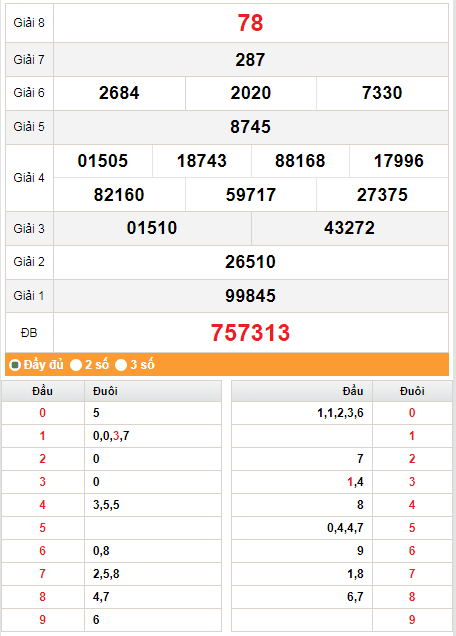The height and width of the screenshot is (636, 456).
Task: Click the tail values '4,7' cell
Action: tap(153, 597)
